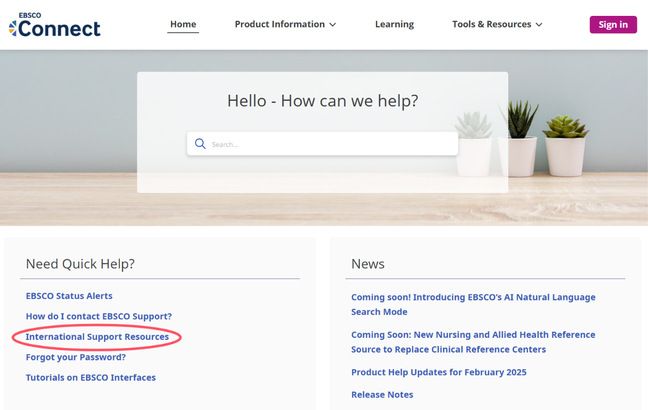Click the Product Information chevron arrow
648x410 pixels.
point(332,25)
